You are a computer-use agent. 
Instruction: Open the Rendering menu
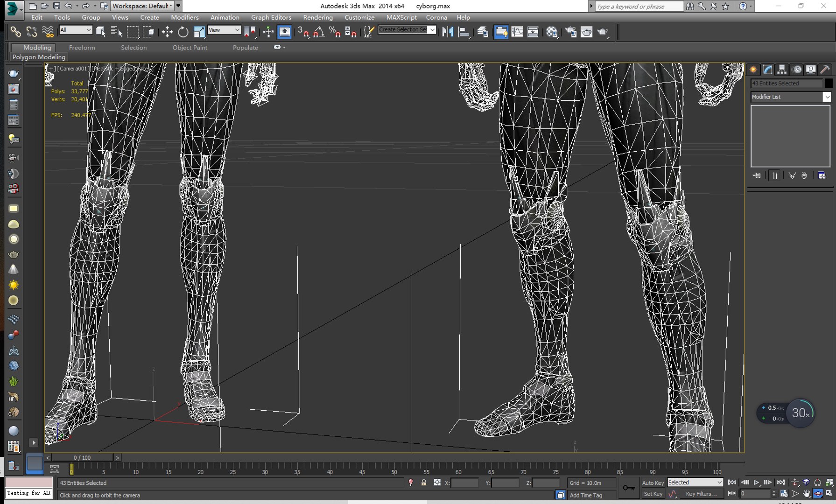point(318,17)
